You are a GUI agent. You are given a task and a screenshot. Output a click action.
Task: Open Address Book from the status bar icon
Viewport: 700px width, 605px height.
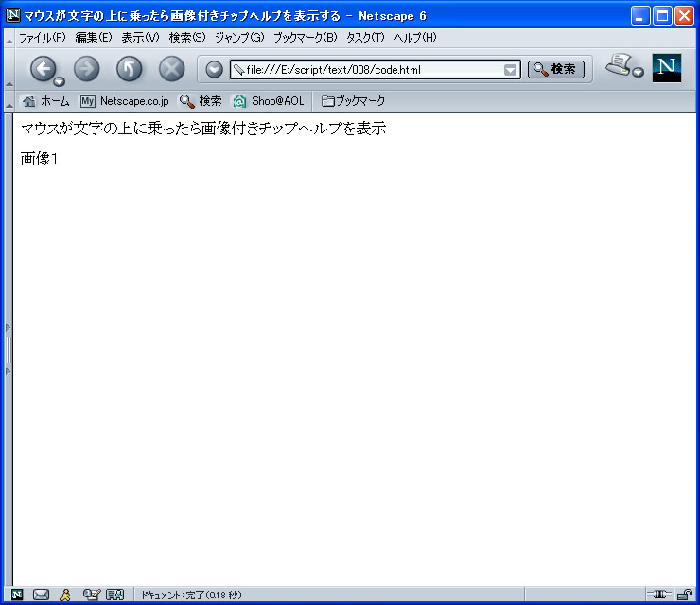point(114,595)
